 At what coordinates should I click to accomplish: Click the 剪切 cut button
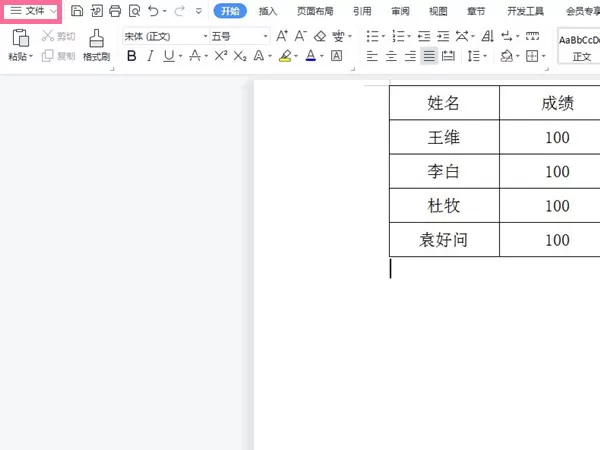click(x=59, y=36)
